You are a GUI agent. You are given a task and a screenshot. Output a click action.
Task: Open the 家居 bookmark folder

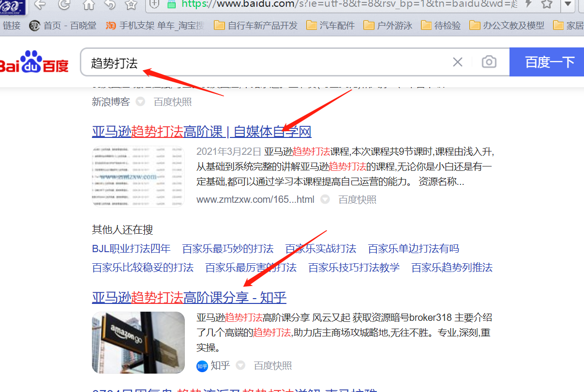tap(568, 25)
